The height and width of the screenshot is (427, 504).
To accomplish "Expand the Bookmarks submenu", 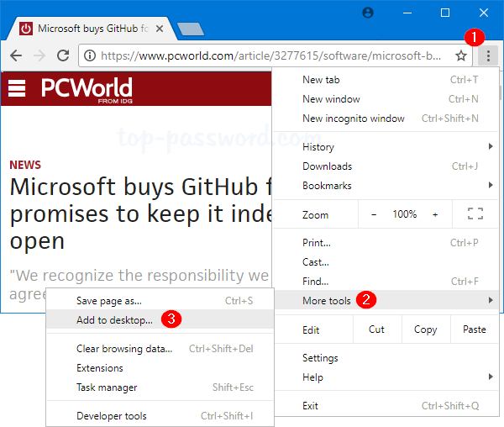I will click(386, 186).
